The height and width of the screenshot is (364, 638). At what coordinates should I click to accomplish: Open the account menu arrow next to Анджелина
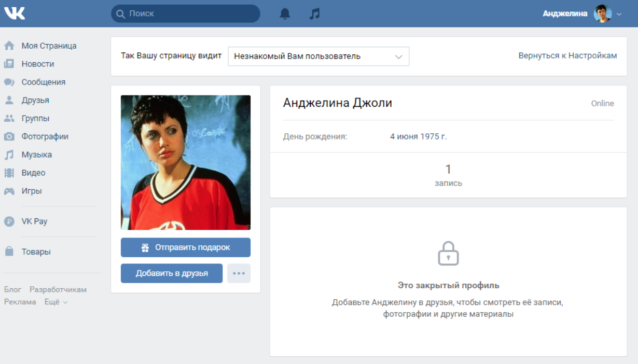point(619,14)
